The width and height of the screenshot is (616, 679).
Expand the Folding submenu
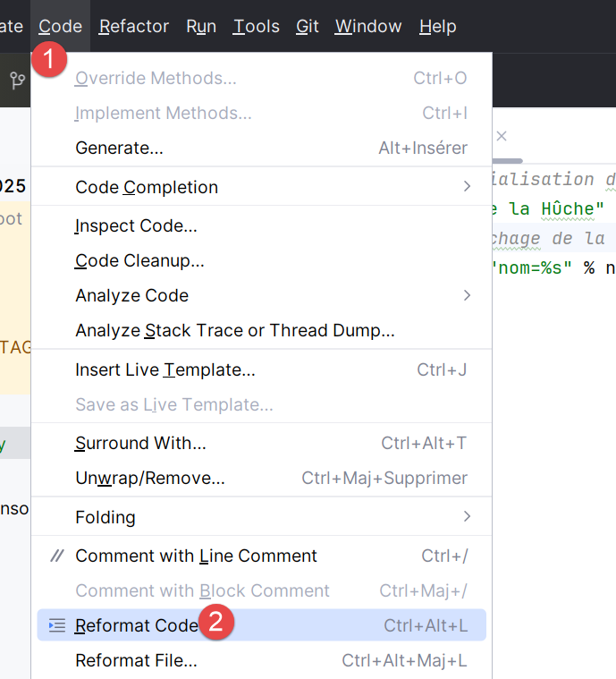pyautogui.click(x=467, y=517)
